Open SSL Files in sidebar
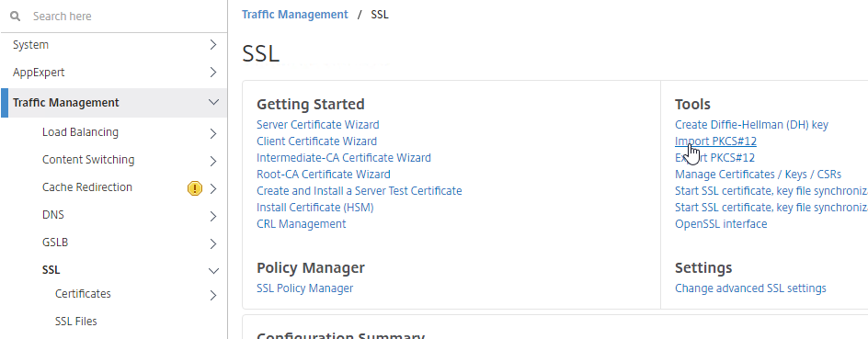The width and height of the screenshot is (868, 339). (x=75, y=322)
